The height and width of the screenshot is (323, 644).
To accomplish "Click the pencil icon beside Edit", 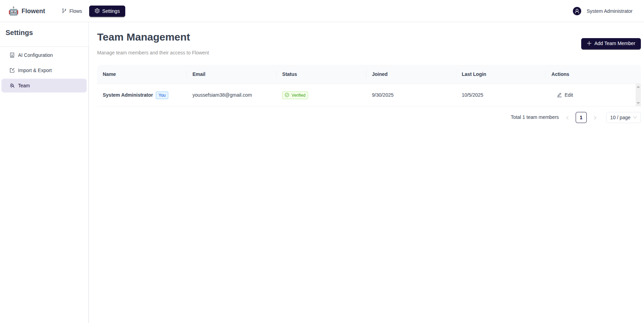I will pyautogui.click(x=559, y=95).
